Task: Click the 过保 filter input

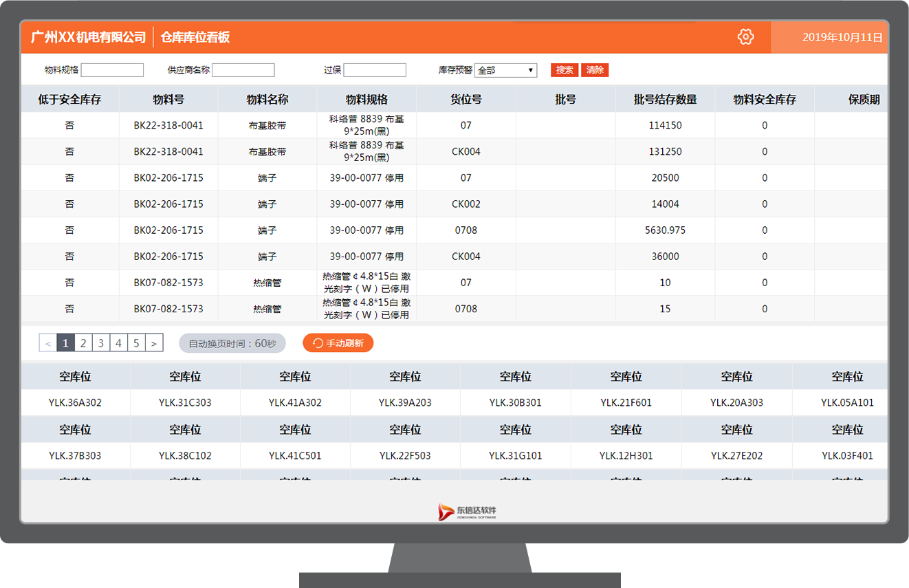Action: [374, 69]
